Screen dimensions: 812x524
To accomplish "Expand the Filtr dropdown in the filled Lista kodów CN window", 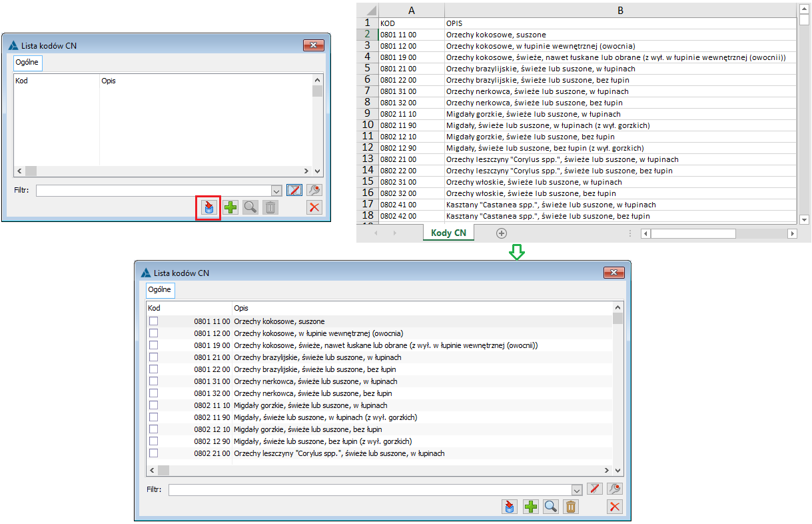I will 577,489.
